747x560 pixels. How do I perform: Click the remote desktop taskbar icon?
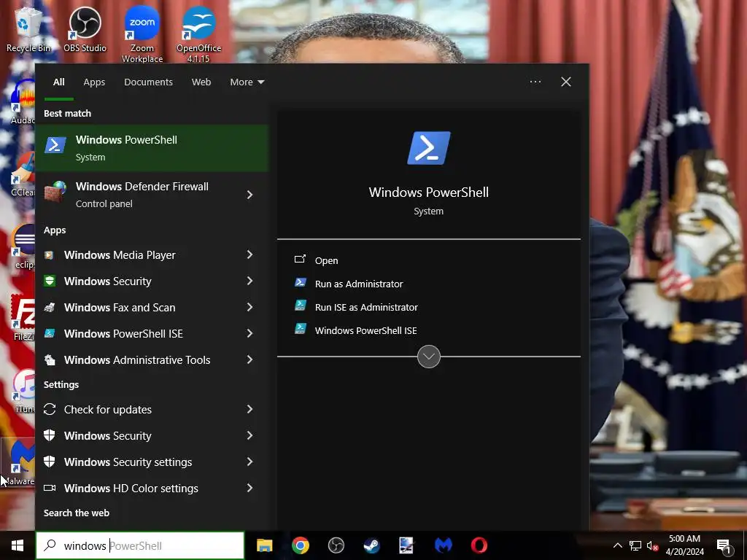click(406, 545)
